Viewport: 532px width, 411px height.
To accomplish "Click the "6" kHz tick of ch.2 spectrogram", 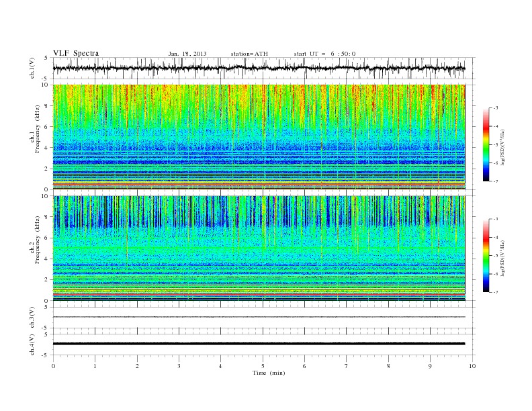I will (48, 238).
